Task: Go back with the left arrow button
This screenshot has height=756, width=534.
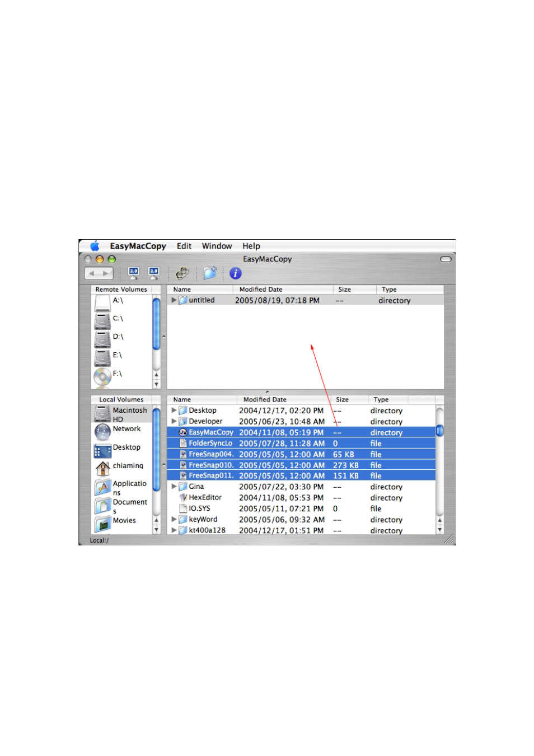Action: (92, 273)
